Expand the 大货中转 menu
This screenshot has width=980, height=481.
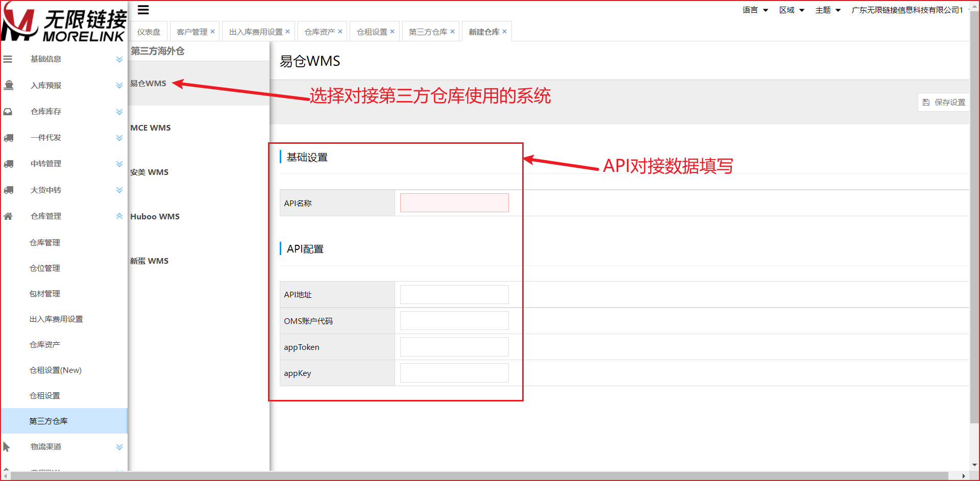click(x=119, y=190)
